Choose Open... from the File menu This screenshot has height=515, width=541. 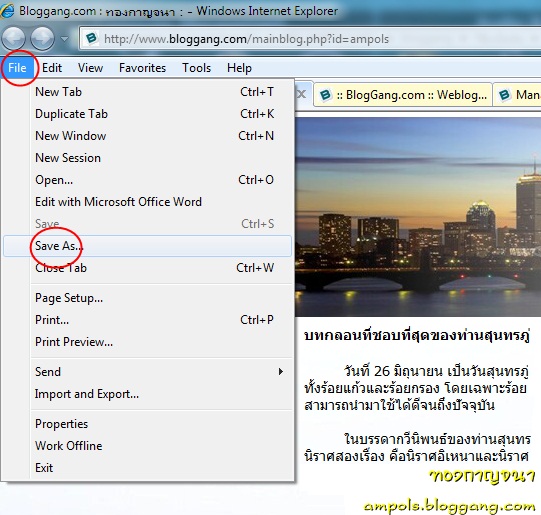[x=147, y=180]
